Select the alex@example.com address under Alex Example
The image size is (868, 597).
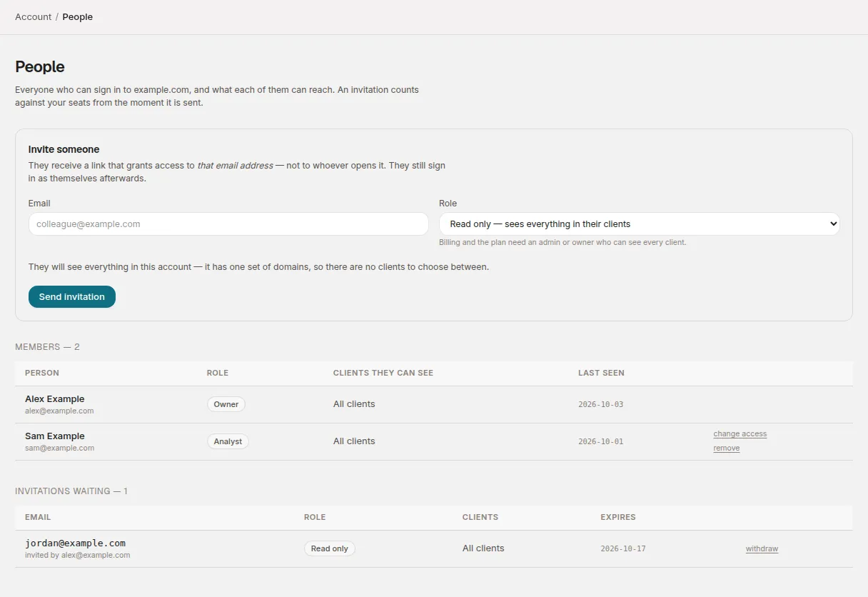coord(59,411)
